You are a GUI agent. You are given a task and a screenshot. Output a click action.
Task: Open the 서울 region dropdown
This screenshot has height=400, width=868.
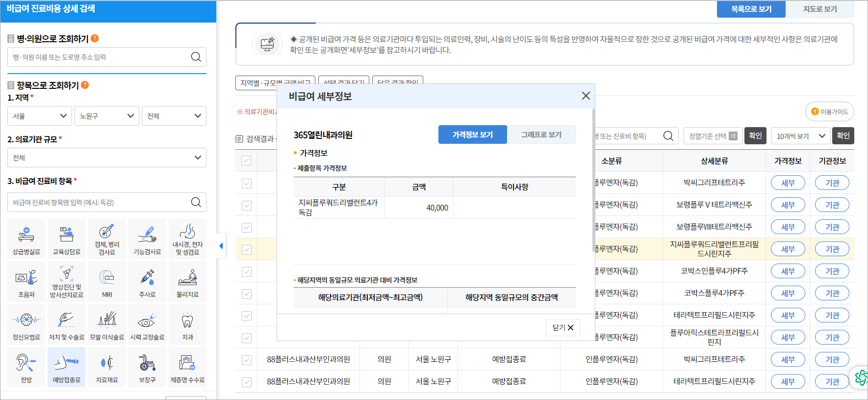point(40,116)
